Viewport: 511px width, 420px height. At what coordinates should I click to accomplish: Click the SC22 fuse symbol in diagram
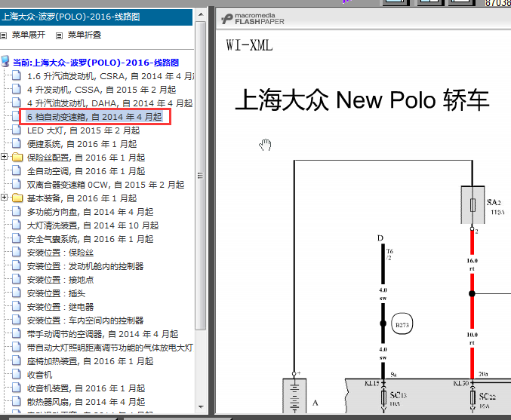473,398
